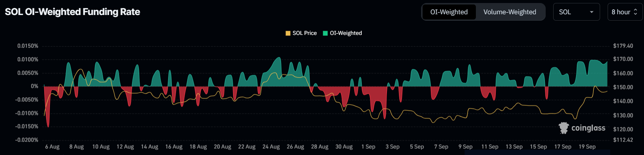This screenshot has height=155, width=644.
Task: Click the 3 Sep date label
Action: 393,147
